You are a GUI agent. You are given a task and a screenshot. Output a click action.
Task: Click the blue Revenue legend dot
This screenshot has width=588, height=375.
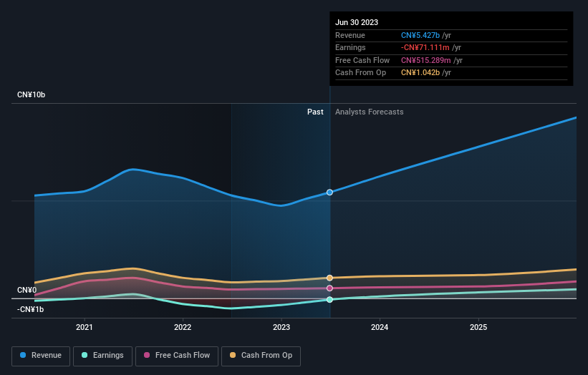click(23, 355)
